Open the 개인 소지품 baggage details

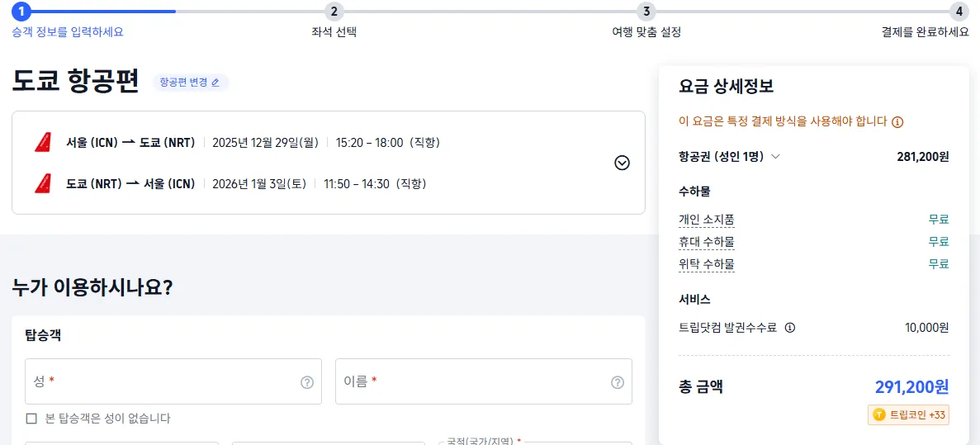point(706,220)
